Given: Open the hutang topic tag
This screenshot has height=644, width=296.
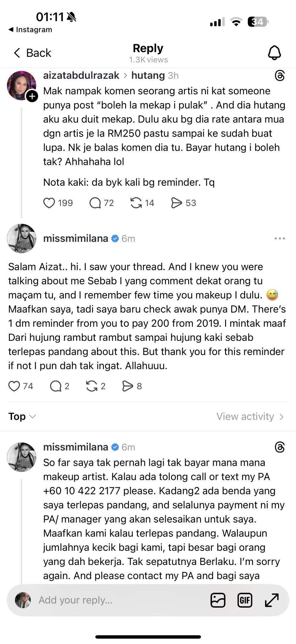Looking at the screenshot, I should click(x=148, y=75).
